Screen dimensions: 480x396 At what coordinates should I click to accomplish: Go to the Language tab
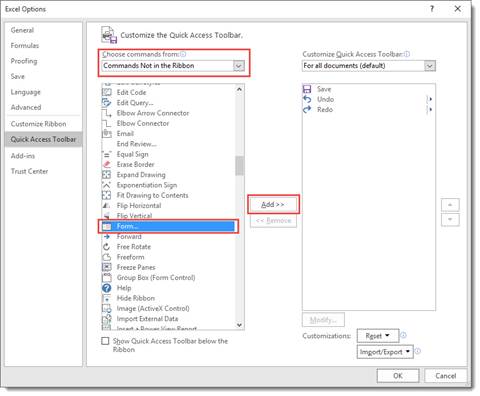coord(43,92)
